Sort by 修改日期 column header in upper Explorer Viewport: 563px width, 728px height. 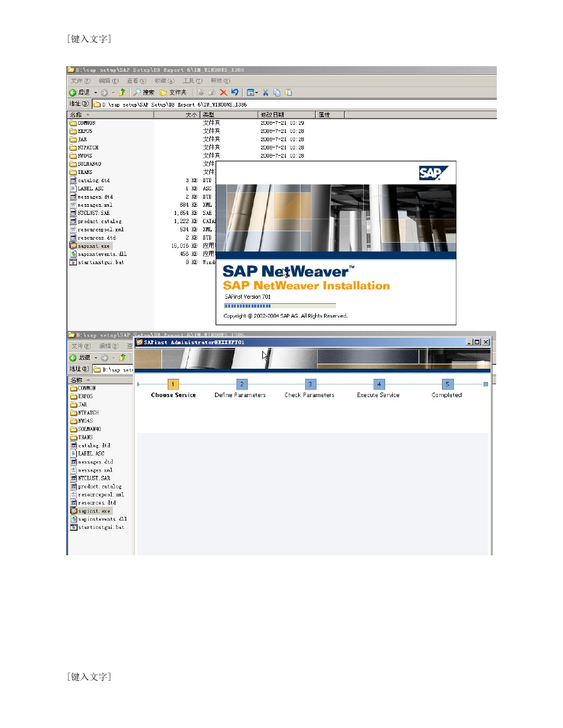tap(286, 115)
